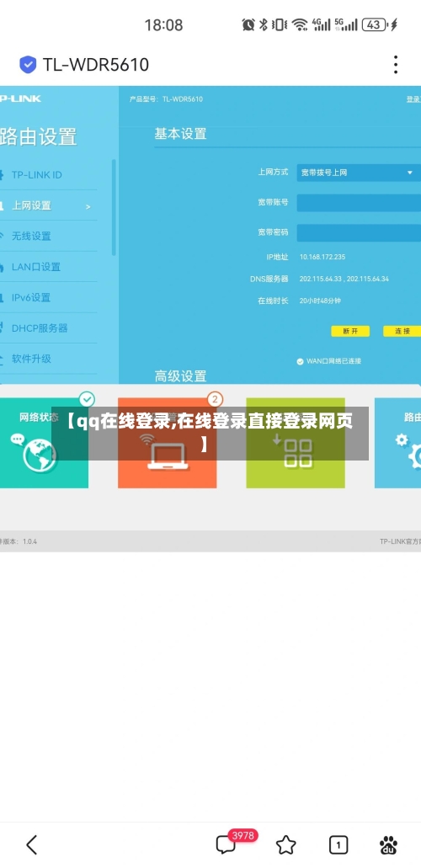The image size is (421, 868).
Task: Click the sidebar scrollbar
Action: coord(114,207)
